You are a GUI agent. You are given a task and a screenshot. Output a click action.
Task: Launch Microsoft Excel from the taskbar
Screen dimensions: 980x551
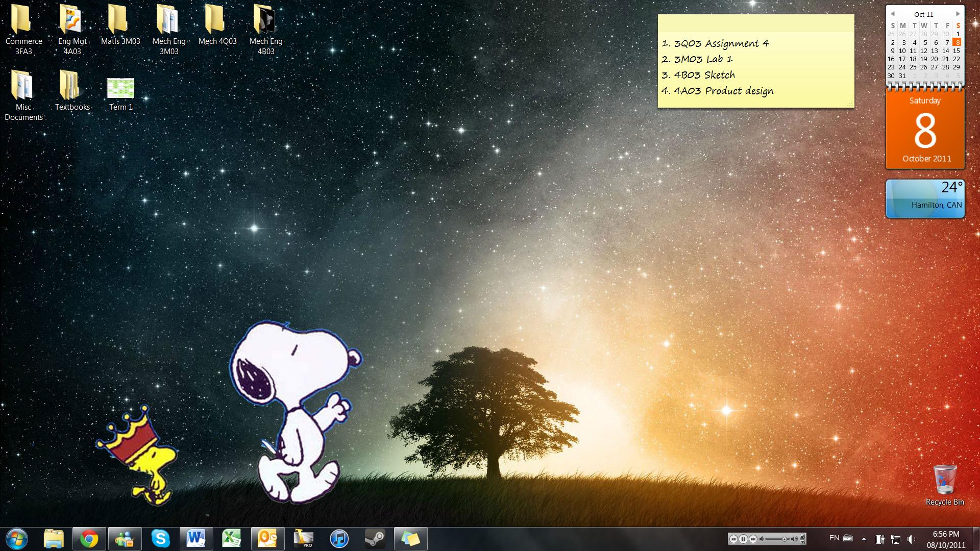(x=232, y=539)
